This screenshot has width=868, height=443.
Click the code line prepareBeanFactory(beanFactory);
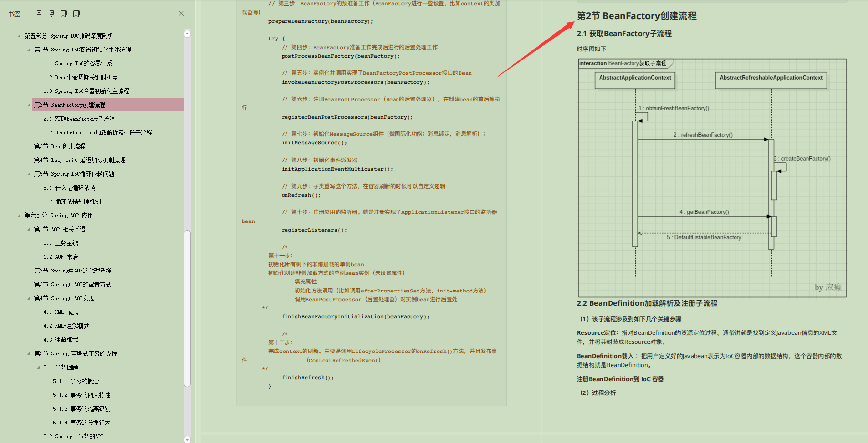pyautogui.click(x=321, y=21)
